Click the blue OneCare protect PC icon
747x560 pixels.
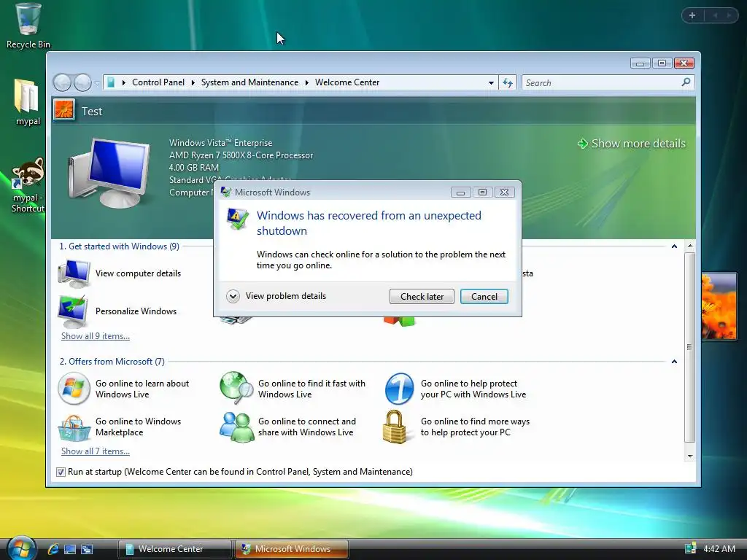[x=399, y=389]
